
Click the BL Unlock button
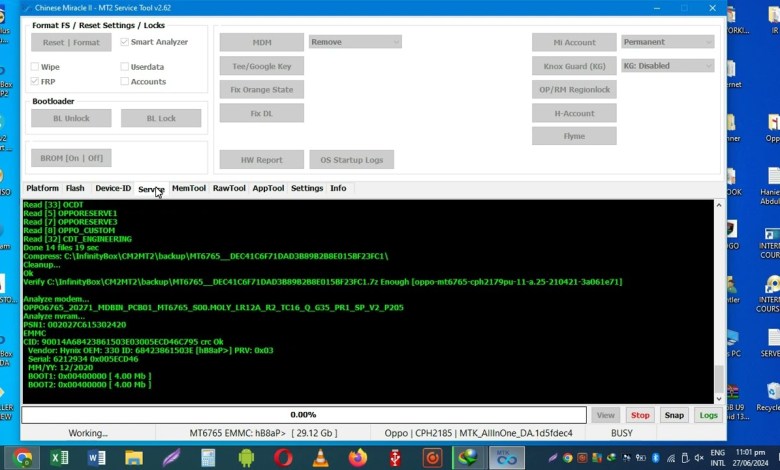(71, 118)
